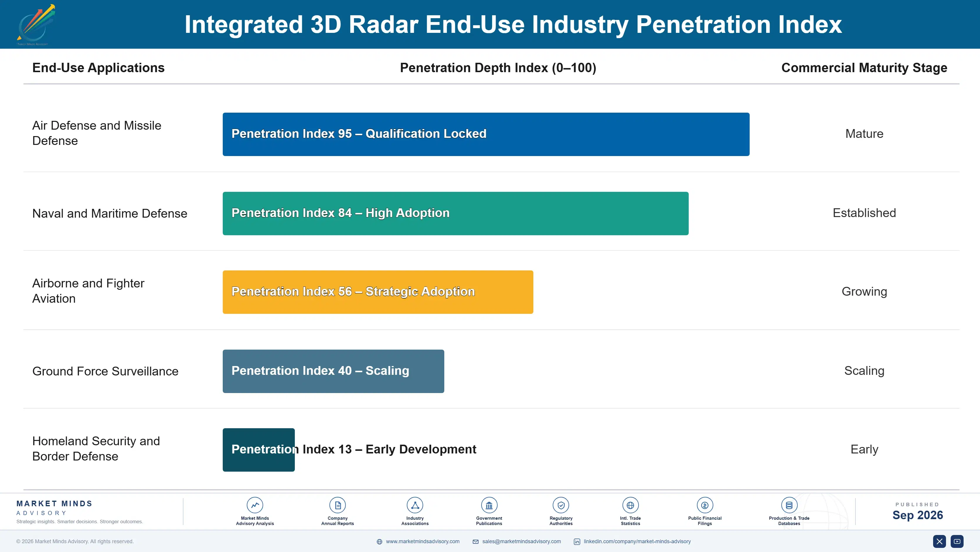980x552 pixels.
Task: Click the Government Publications building icon
Action: [489, 505]
